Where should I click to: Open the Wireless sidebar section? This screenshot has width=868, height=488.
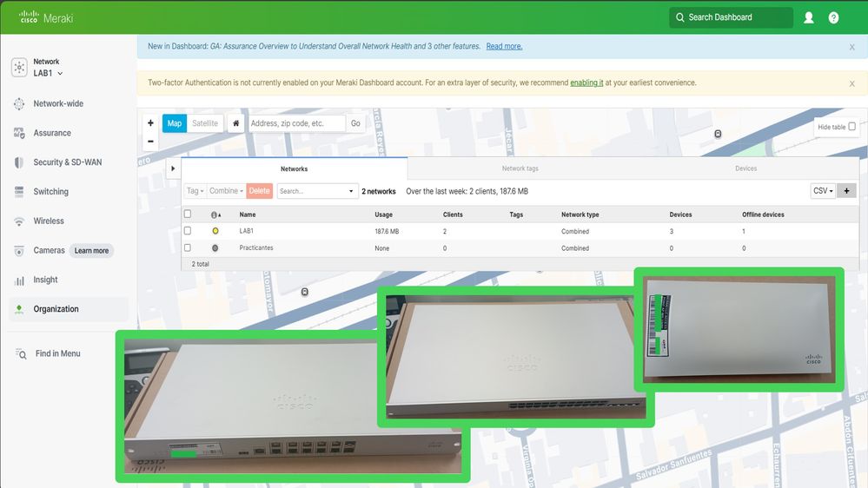[49, 221]
